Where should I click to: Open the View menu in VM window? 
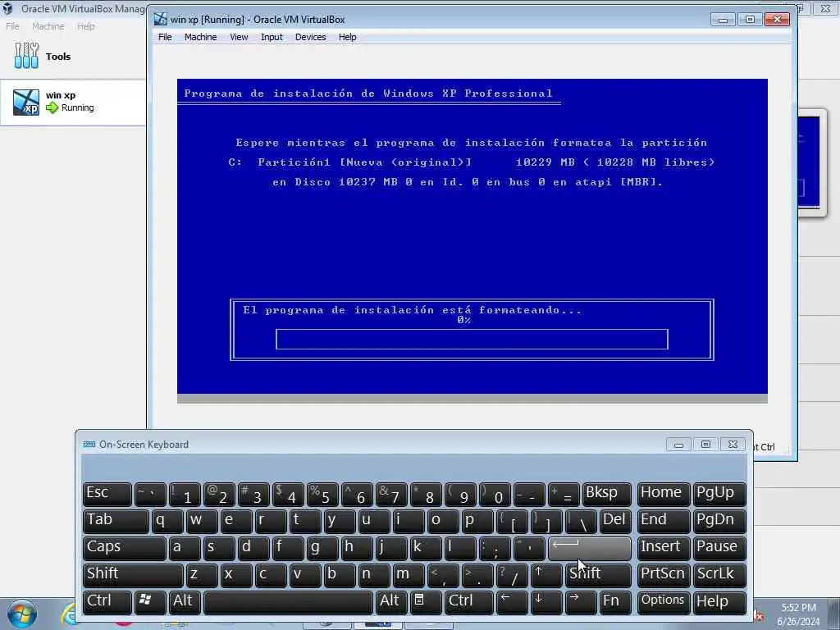click(239, 37)
